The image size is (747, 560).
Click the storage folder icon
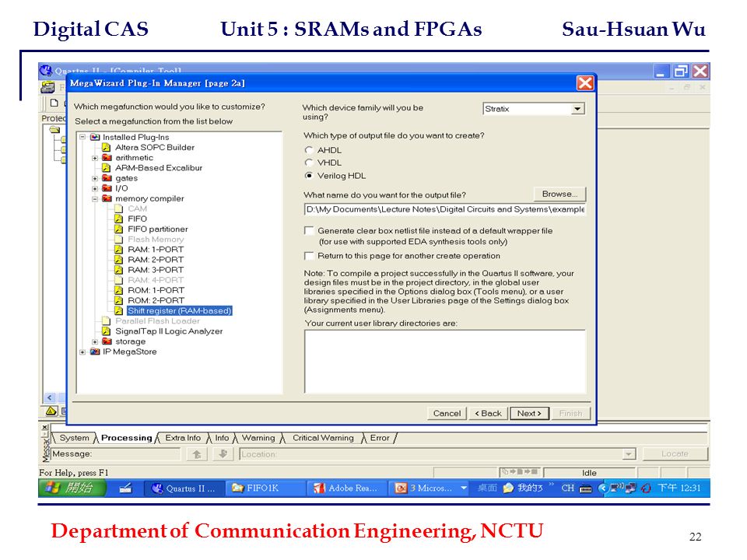click(107, 341)
